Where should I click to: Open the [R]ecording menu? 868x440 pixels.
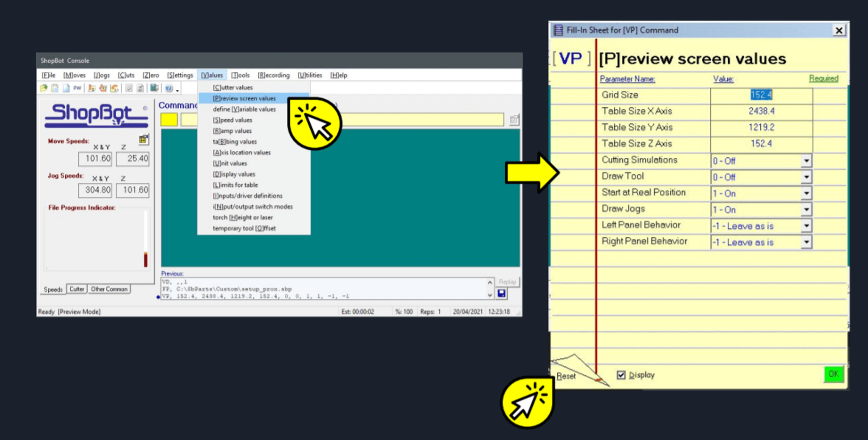tap(274, 75)
